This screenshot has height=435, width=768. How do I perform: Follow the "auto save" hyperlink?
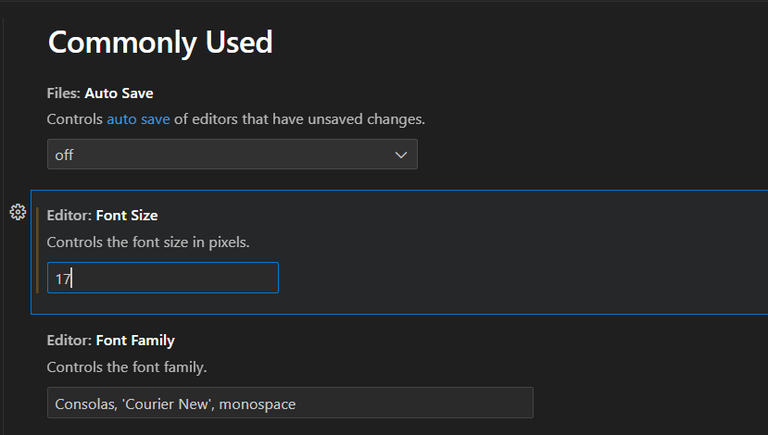[139, 119]
